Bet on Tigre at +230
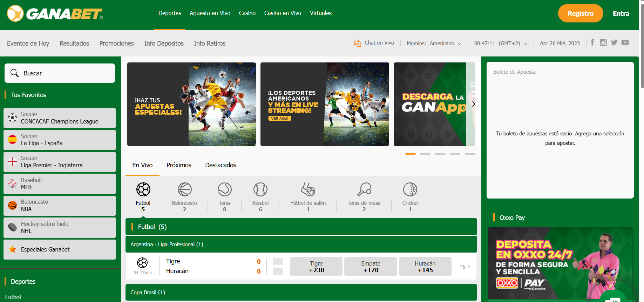644x302 pixels. click(316, 267)
